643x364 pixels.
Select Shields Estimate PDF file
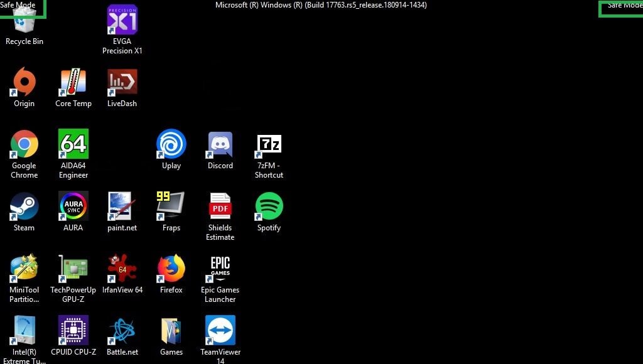(220, 206)
